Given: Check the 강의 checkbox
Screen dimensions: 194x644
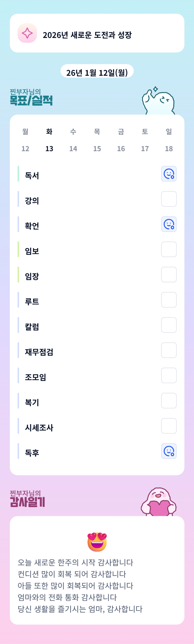Looking at the screenshot, I should pyautogui.click(x=169, y=199).
